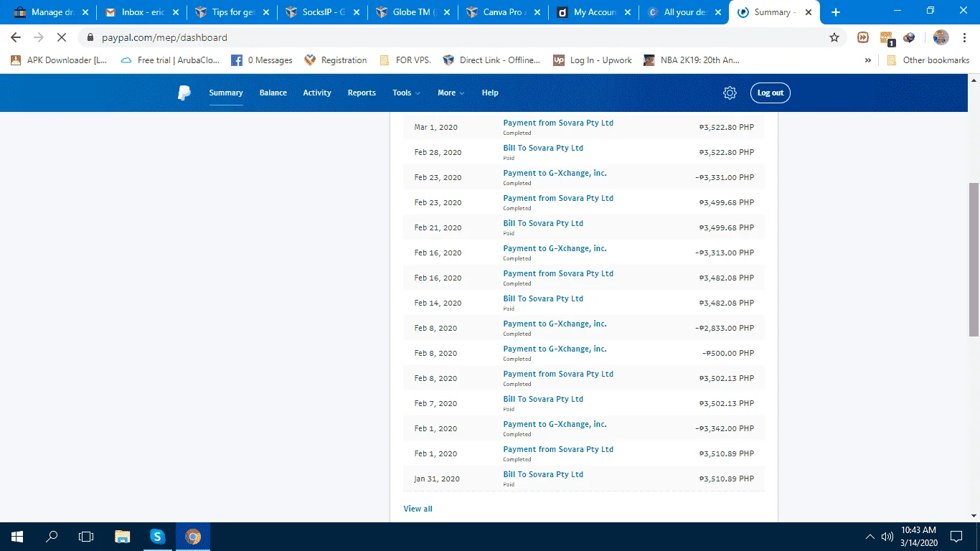Open Feb 1 Payment to G-Xchange, inc.
The height and width of the screenshot is (551, 980).
555,424
